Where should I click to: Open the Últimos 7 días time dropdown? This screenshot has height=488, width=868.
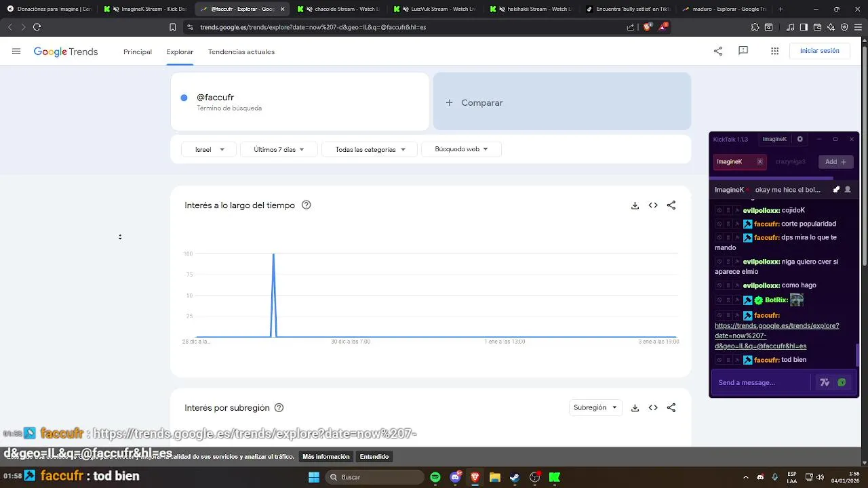point(279,149)
